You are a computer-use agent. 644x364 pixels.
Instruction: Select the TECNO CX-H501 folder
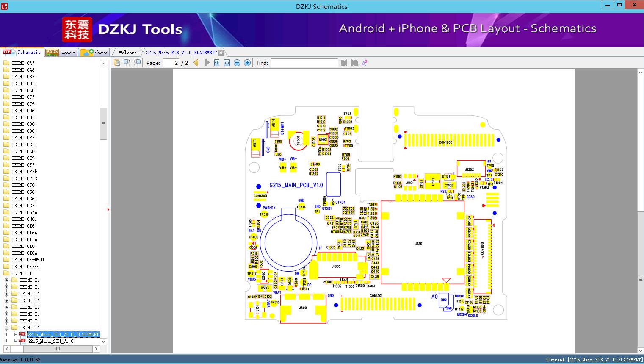[28, 260]
